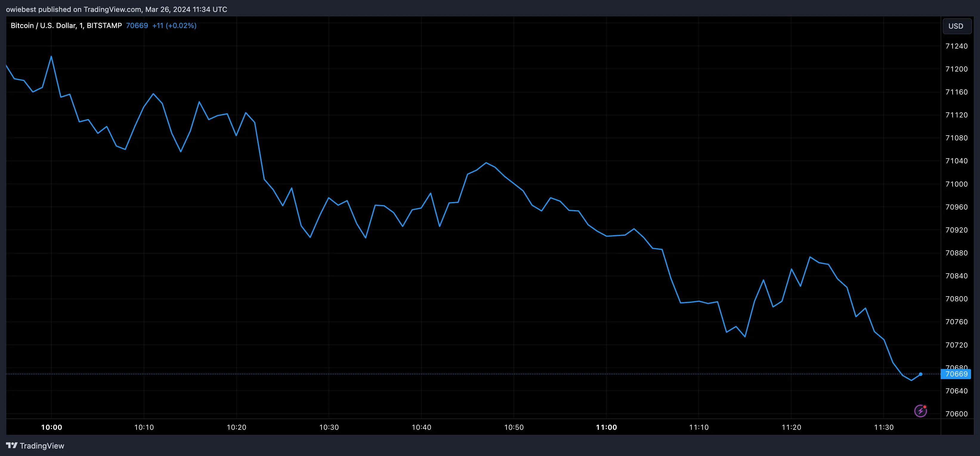Viewport: 980px width, 456px height.
Task: Click the TradingView text beside the logo
Action: coord(43,445)
